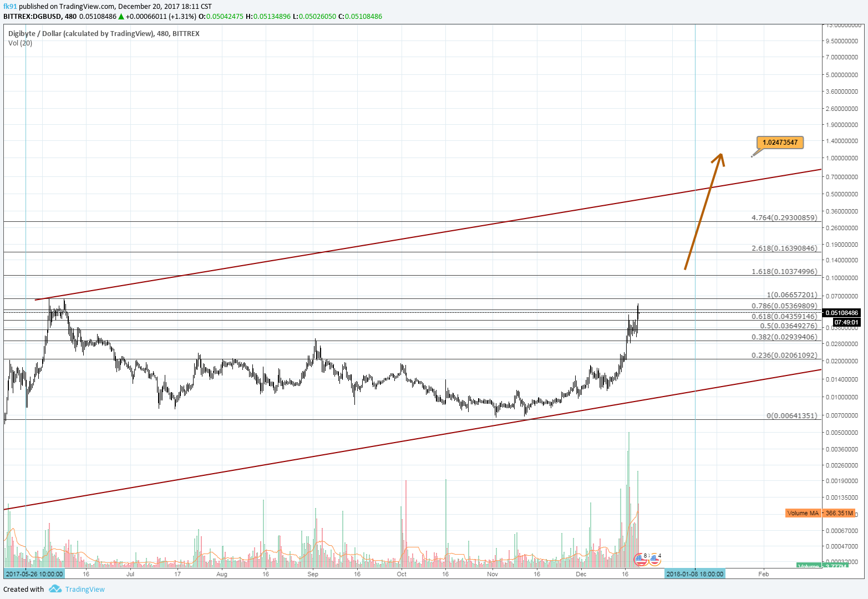Click the Digibyte / Dollar chart title
868x599 pixels.
[104, 34]
